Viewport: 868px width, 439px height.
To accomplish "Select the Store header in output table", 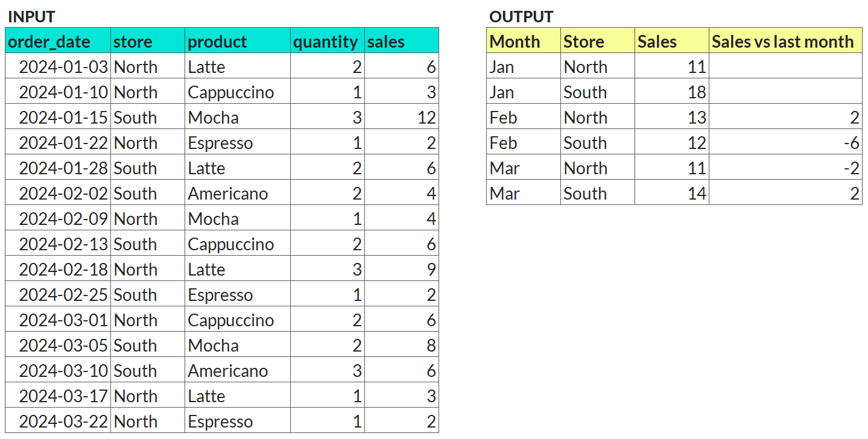I will pos(598,41).
